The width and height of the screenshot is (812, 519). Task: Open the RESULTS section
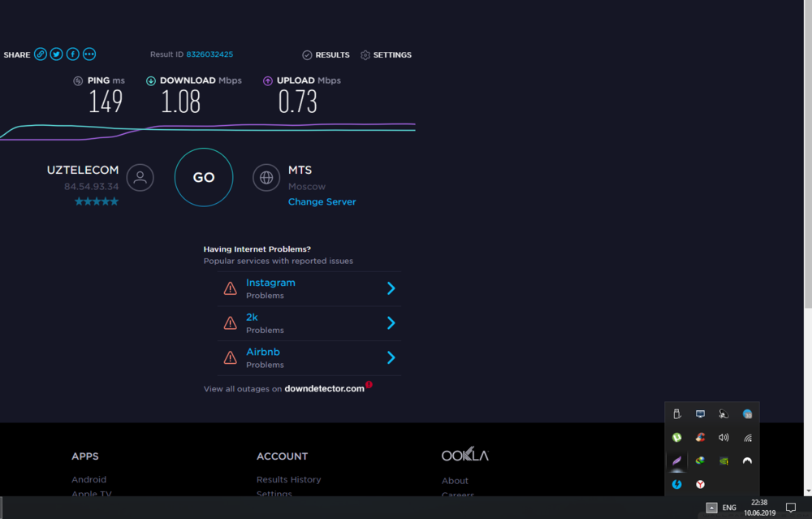click(326, 54)
